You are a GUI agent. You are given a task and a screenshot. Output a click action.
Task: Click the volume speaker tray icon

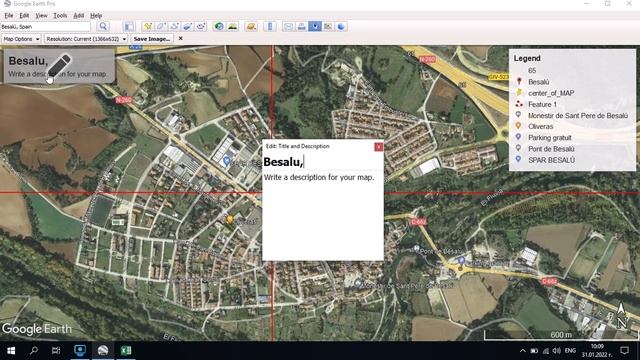[557, 351]
